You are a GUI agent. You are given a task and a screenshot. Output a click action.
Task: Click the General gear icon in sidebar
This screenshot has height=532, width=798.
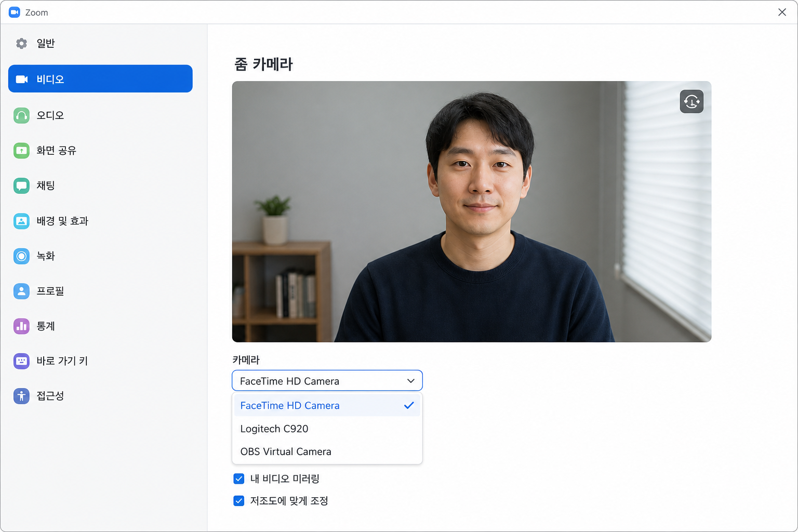[21, 44]
